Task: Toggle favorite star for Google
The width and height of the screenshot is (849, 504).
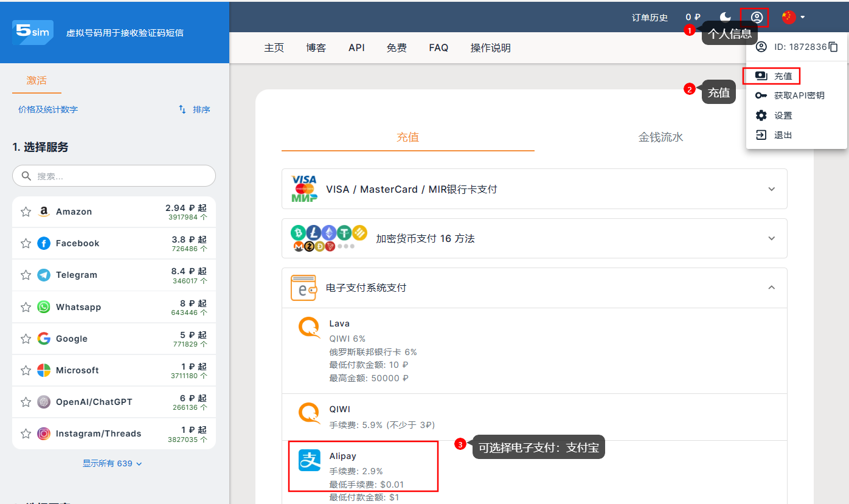Action: click(26, 339)
